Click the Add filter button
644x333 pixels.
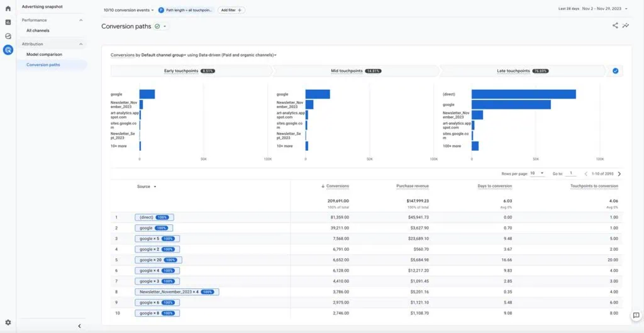(231, 10)
